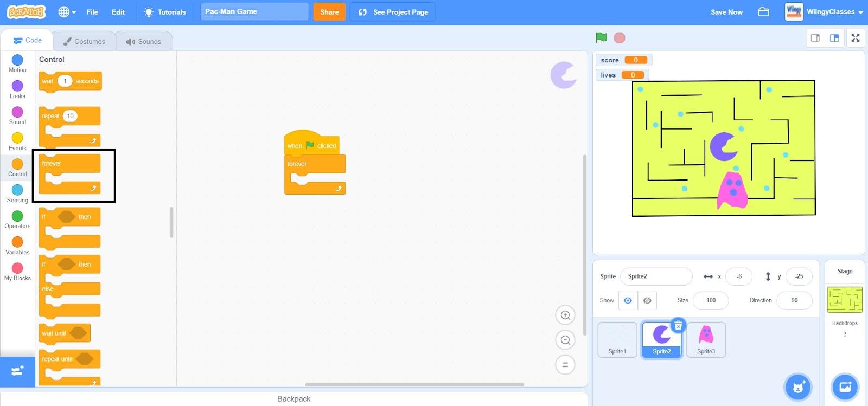This screenshot has width=868, height=406.
Task: Click the green flag to run
Action: [601, 37]
